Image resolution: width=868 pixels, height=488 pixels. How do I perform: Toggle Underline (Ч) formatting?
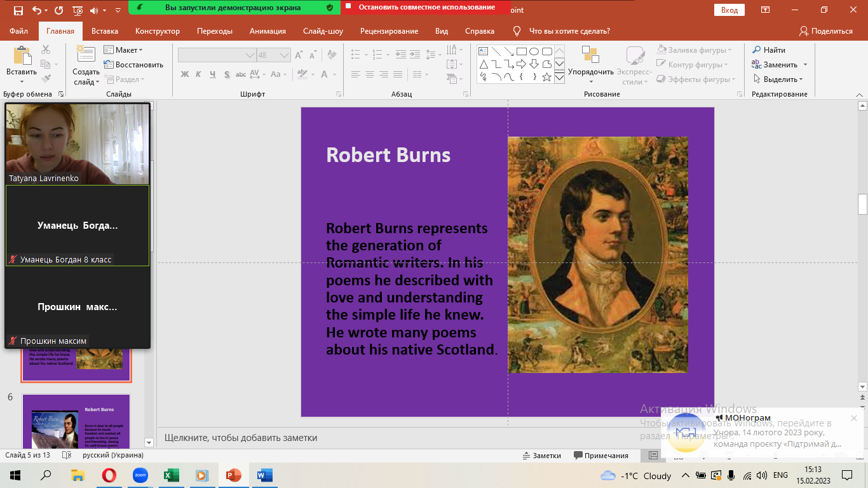(213, 74)
